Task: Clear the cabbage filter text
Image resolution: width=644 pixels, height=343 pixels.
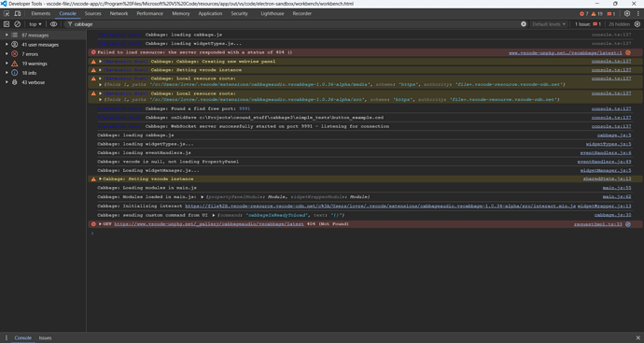Action: click(x=524, y=24)
